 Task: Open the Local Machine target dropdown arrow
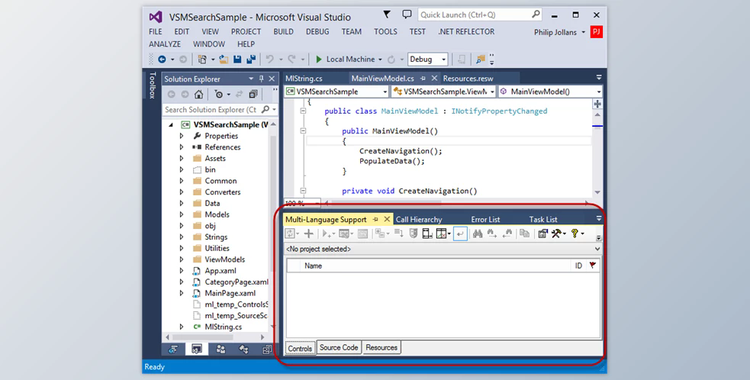tap(380, 59)
